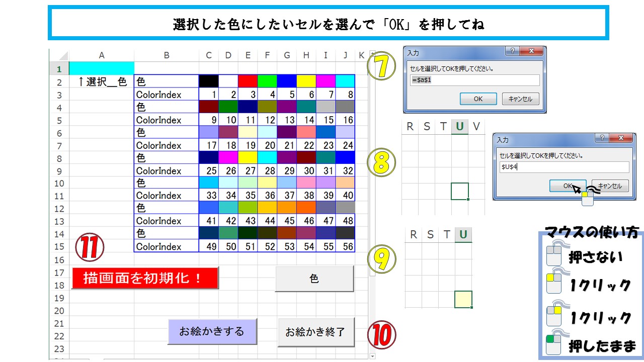Click the cell showing number 28

coord(267,170)
